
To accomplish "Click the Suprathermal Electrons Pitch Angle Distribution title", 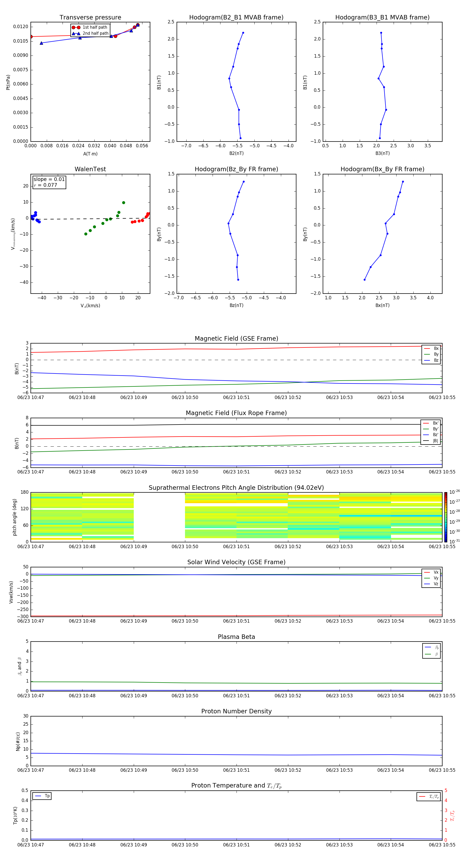I will 236,488.
